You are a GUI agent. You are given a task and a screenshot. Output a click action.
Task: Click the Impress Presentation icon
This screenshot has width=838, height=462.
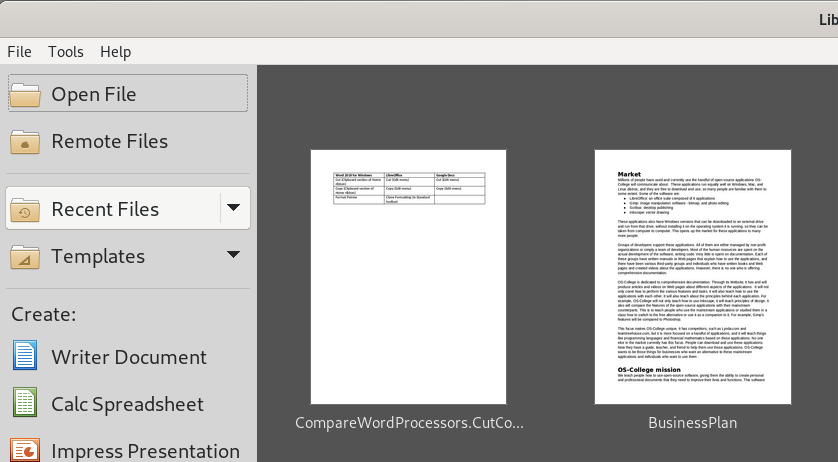tap(25, 450)
